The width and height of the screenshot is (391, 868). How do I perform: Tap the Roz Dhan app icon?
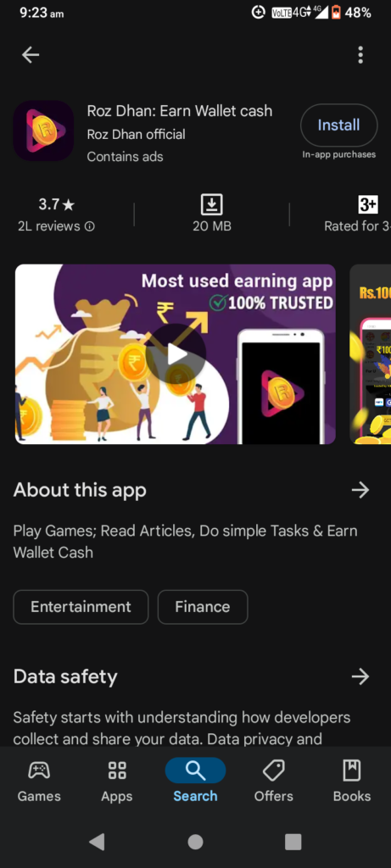pos(43,131)
